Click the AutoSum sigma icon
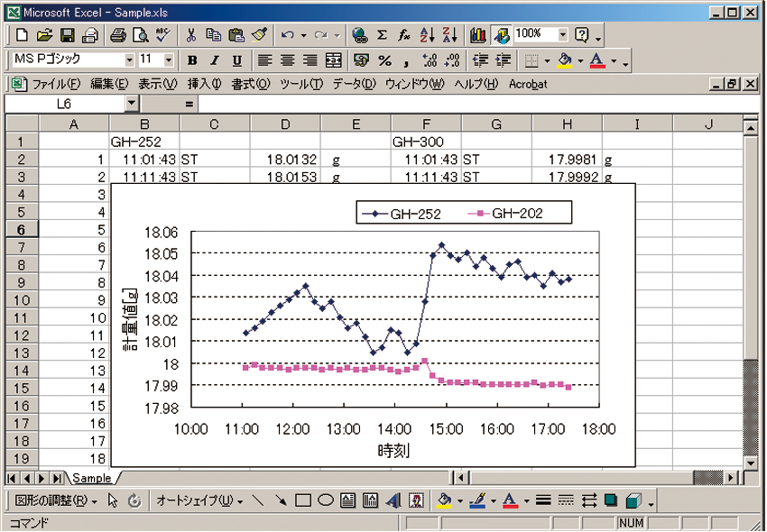The width and height of the screenshot is (767, 532). (383, 35)
